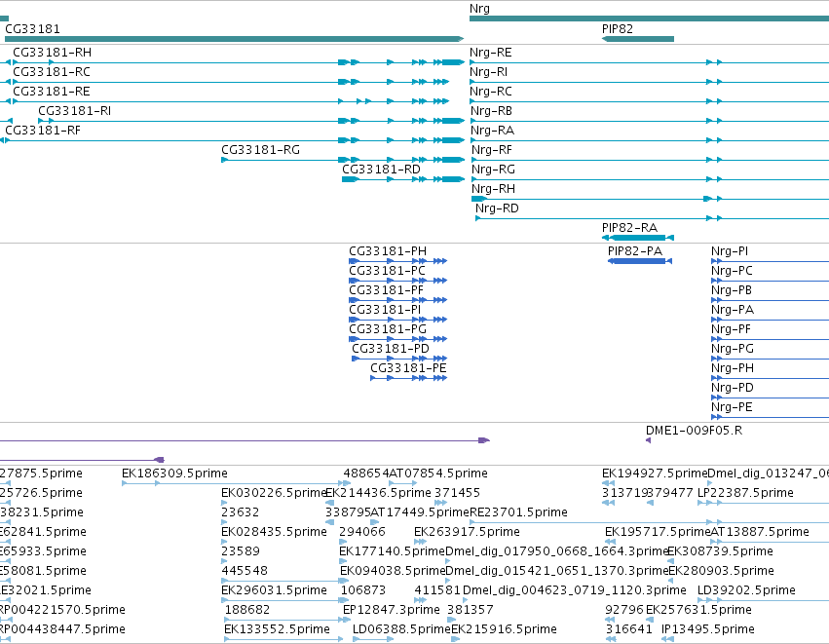This screenshot has height=644, width=829.
Task: Click the Nrg-RG transcript label
Action: 493,170
